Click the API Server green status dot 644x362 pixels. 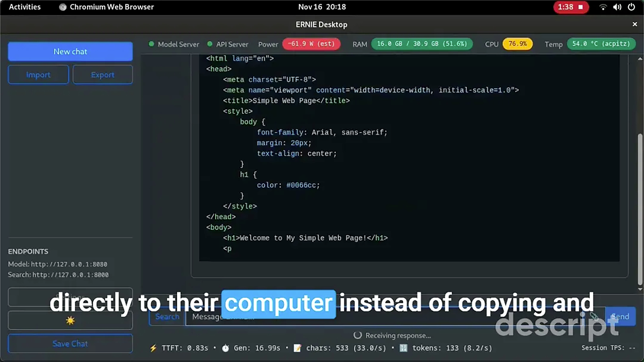point(210,44)
